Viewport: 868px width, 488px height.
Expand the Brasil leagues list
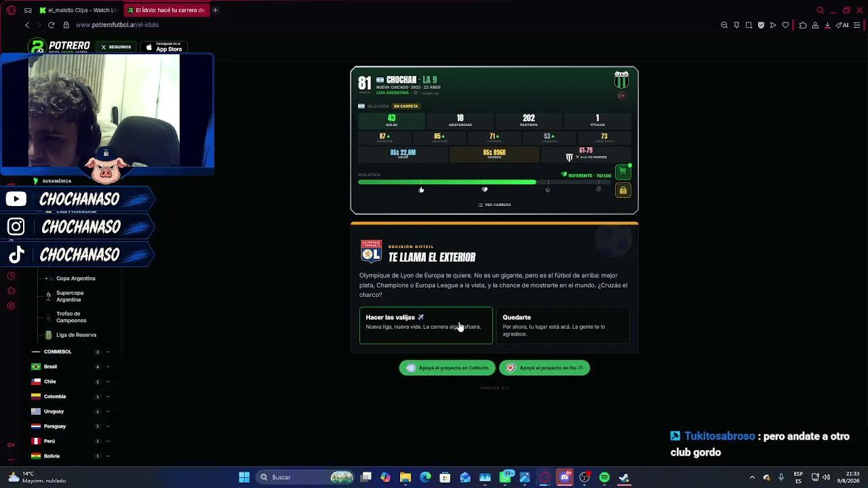click(107, 367)
